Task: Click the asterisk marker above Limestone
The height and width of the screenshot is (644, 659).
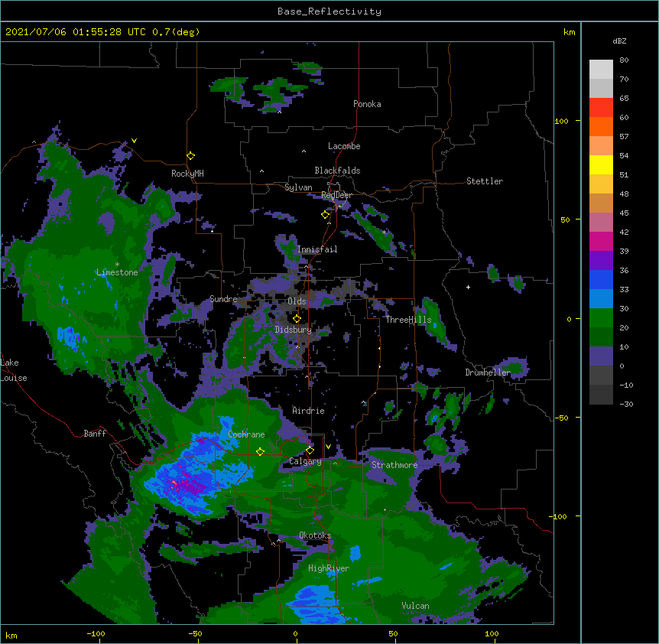Action: (x=117, y=265)
